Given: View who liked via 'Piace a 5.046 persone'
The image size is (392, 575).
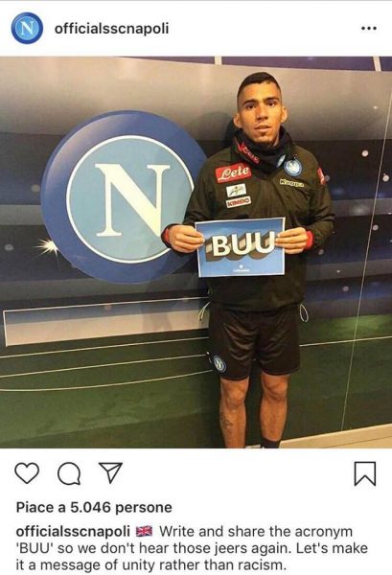Looking at the screenshot, I should click(94, 508).
